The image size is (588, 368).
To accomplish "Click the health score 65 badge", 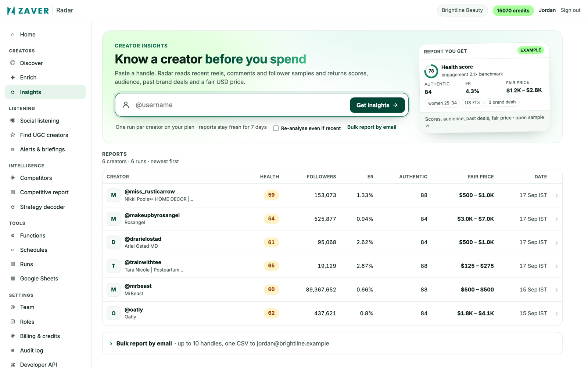I will [x=271, y=266].
